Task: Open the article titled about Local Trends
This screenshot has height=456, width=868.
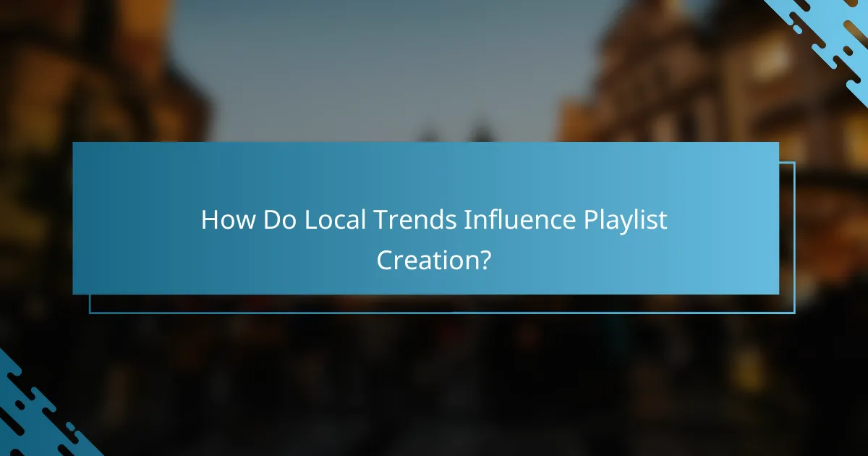Action: click(x=433, y=221)
